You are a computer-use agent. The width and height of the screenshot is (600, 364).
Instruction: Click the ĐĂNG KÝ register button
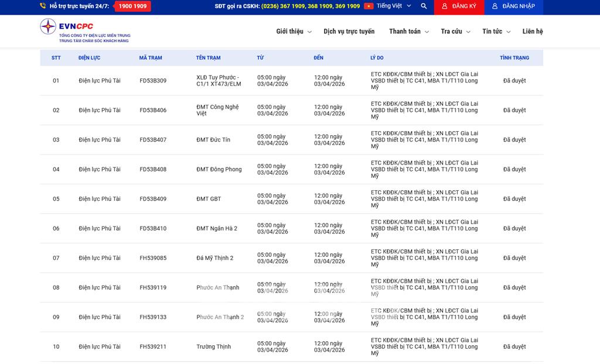click(459, 6)
